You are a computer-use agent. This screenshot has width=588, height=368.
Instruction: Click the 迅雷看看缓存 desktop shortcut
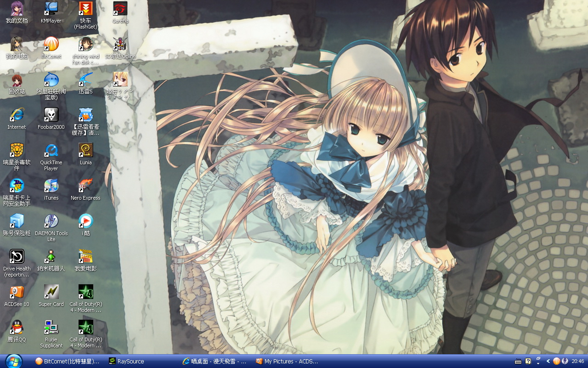click(x=85, y=121)
